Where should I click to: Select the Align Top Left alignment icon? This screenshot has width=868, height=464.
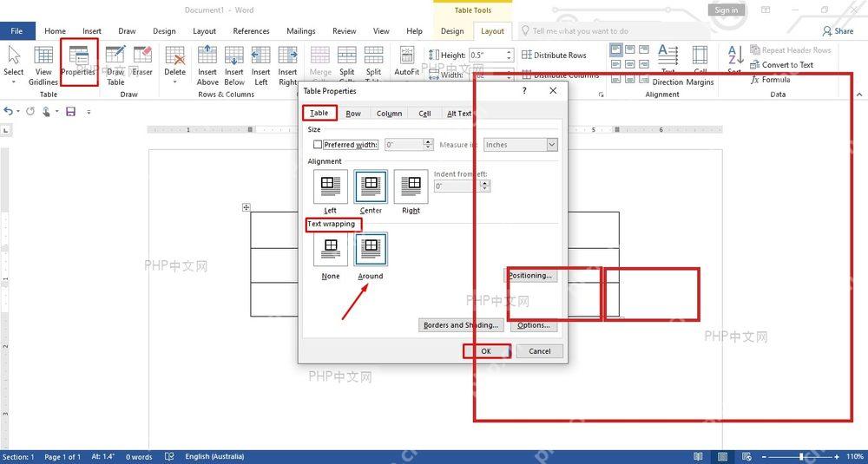pos(615,49)
